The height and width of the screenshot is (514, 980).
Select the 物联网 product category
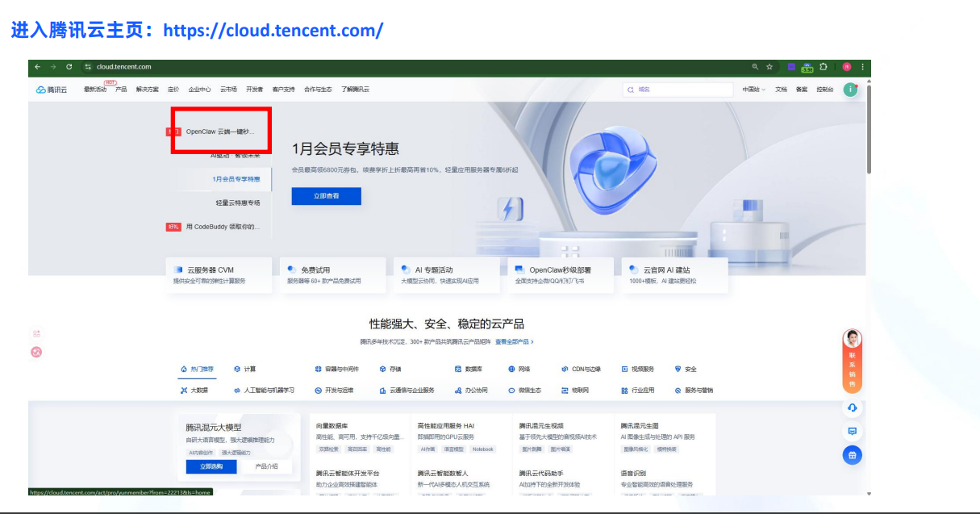coord(575,390)
